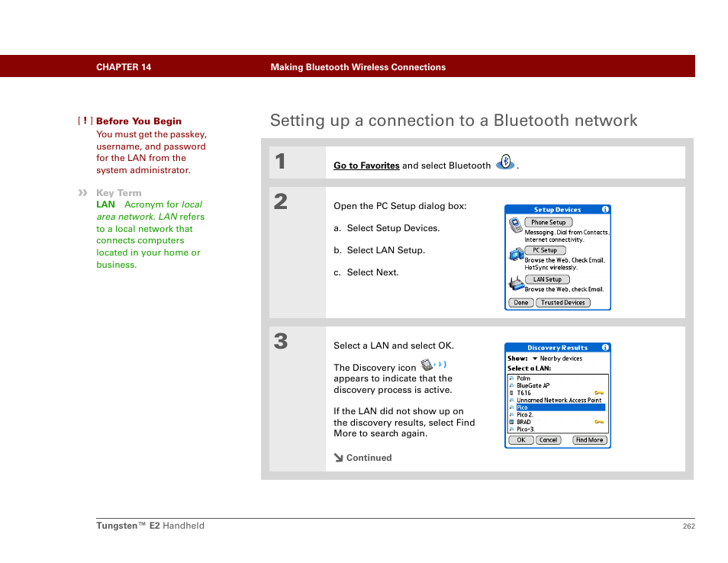Click the Tungsten E2 Handheld footer text
This screenshot has height=563, width=728.
(150, 526)
